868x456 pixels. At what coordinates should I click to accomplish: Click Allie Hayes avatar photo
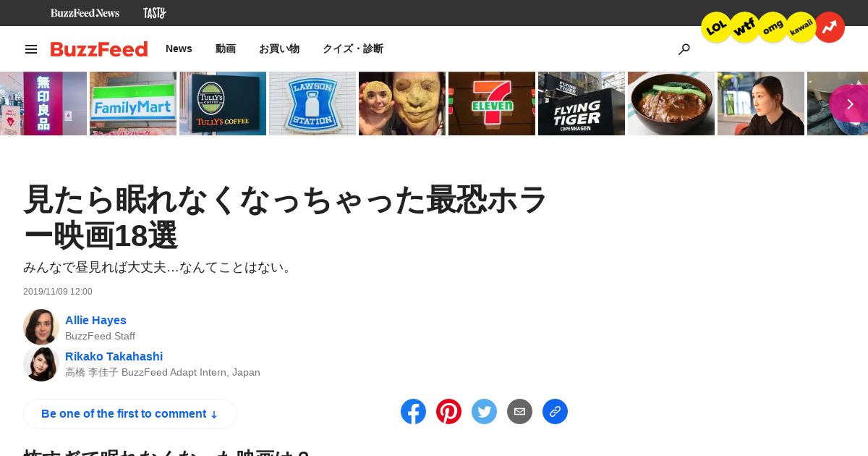(41, 327)
